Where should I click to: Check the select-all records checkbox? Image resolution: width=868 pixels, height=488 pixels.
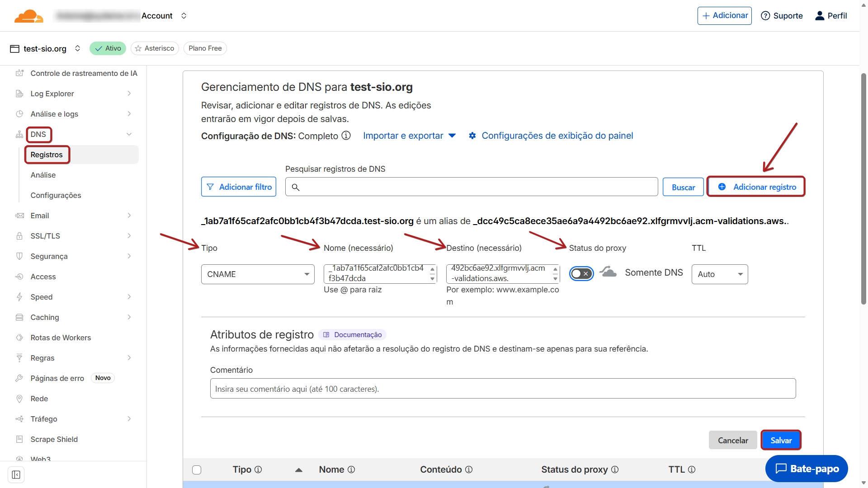coord(197,470)
